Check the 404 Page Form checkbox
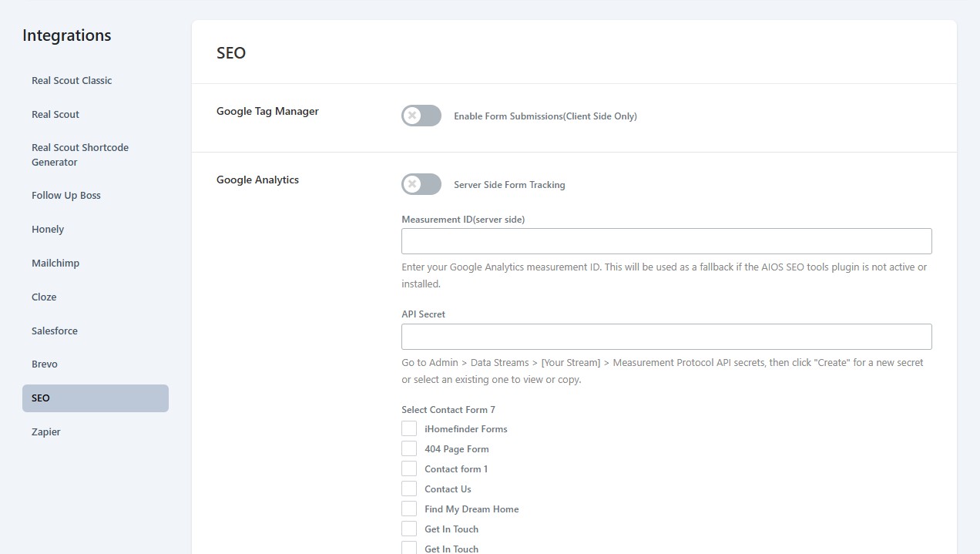980x554 pixels. [x=409, y=448]
